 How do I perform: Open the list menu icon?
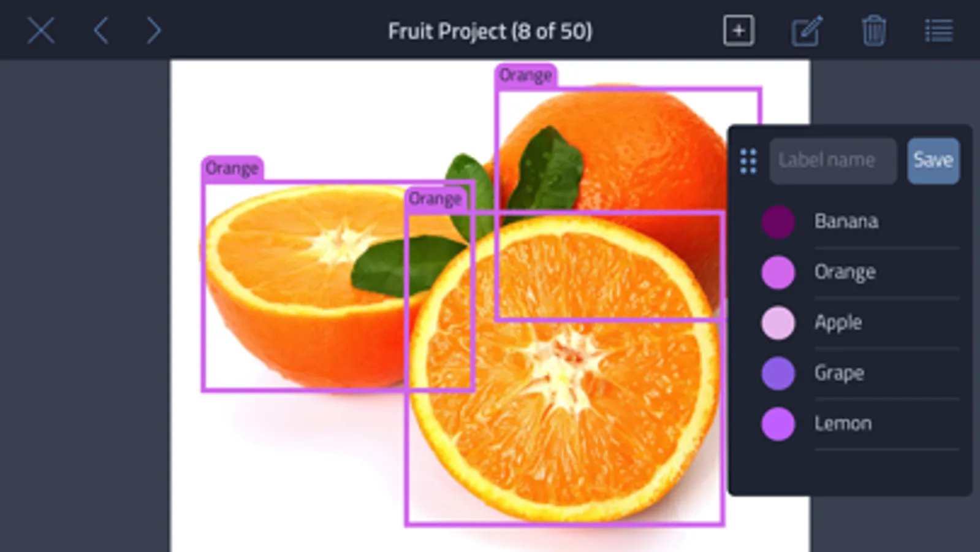939,31
